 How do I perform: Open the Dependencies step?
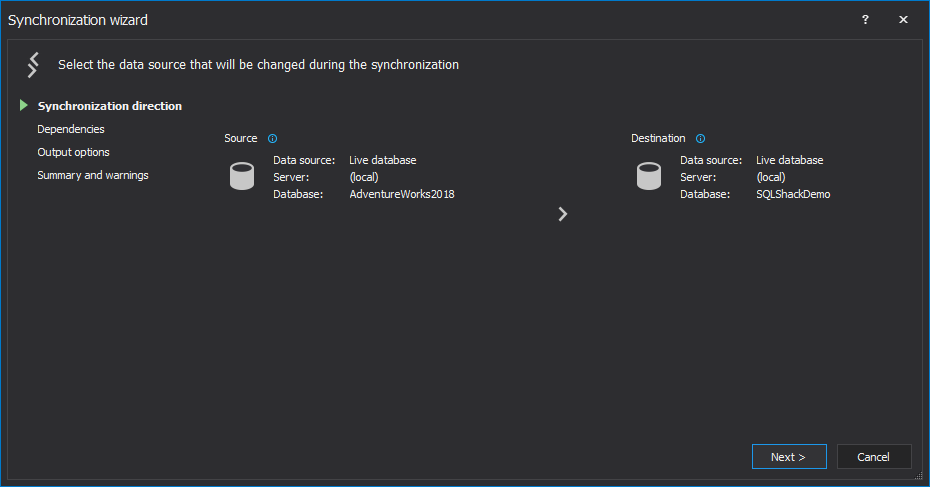click(71, 129)
